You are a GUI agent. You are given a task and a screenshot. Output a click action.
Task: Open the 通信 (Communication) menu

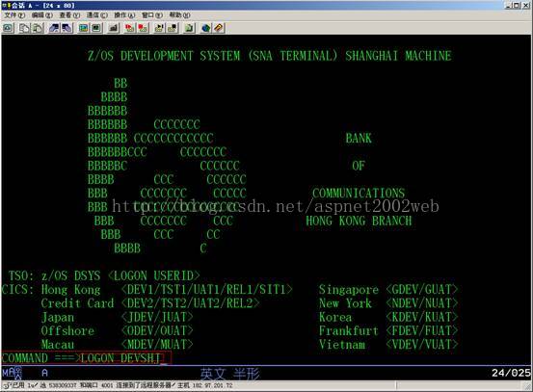[x=97, y=15]
